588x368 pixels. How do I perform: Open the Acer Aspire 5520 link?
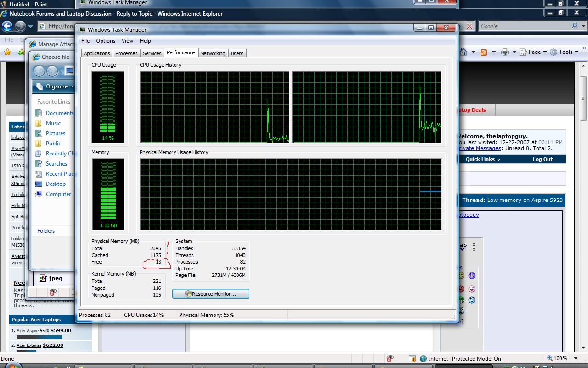33,331
